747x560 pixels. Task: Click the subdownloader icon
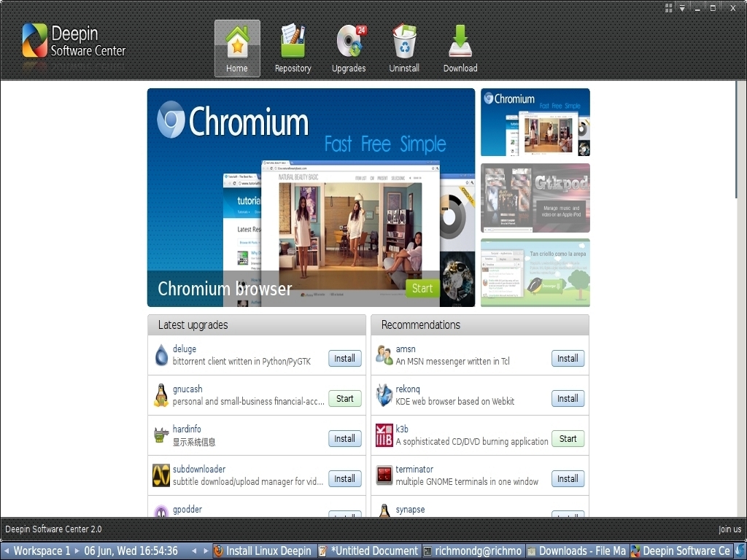[161, 475]
